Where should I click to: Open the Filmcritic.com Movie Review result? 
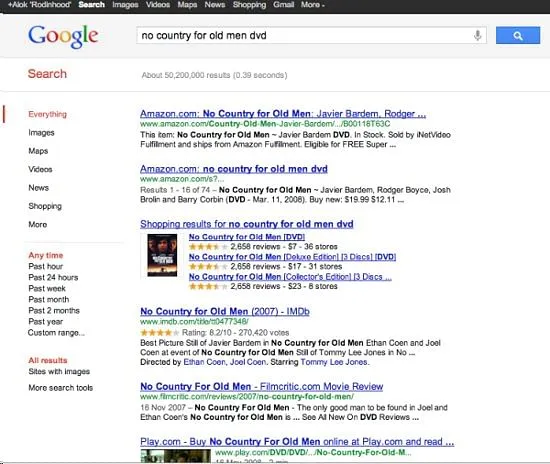tap(261, 386)
